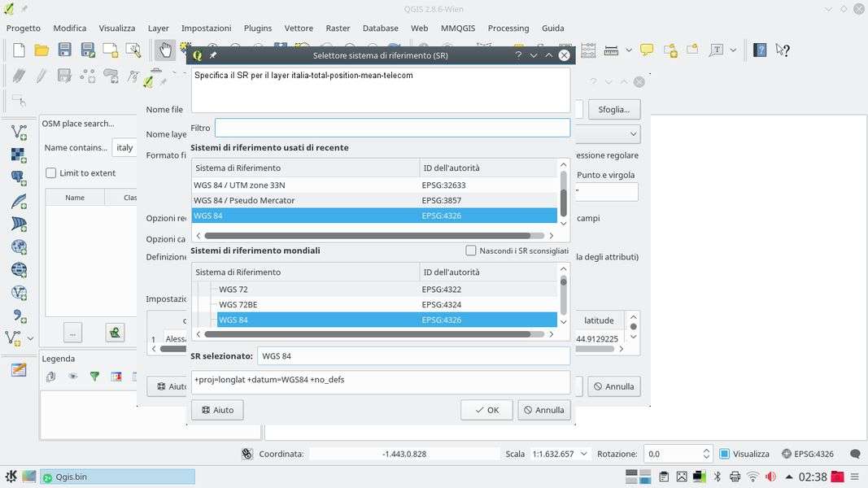
Task: Save project using the floppy disk icon
Action: [65, 50]
